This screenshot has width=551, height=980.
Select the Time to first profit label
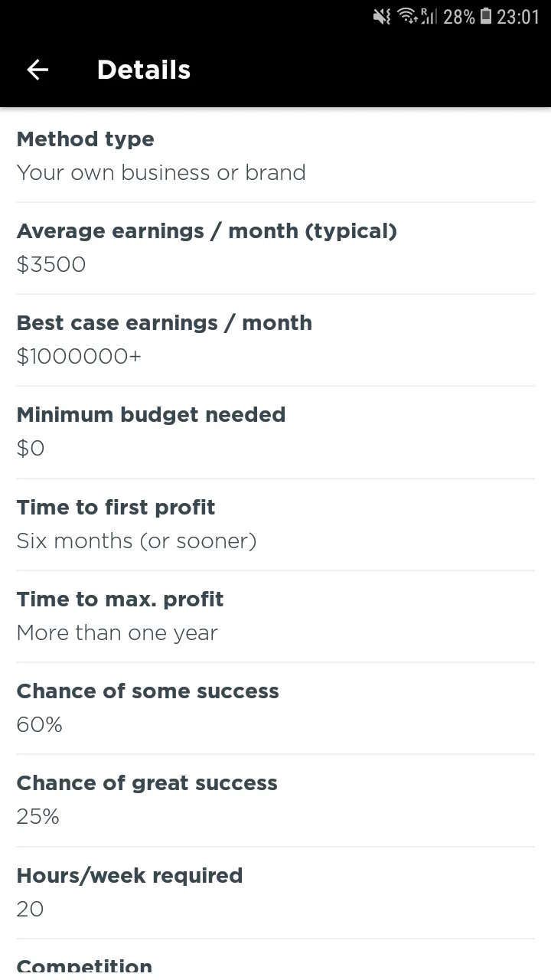(x=116, y=508)
